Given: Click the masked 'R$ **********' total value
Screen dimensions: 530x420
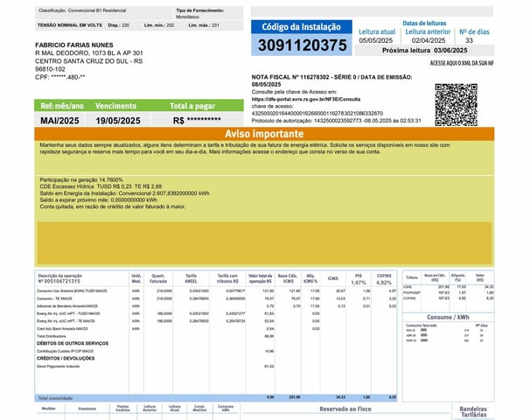Looking at the screenshot, I should point(197,121).
